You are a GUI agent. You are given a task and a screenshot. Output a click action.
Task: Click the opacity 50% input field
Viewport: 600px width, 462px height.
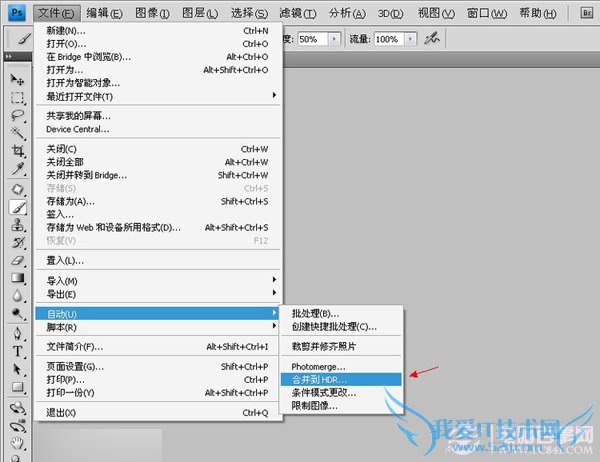tap(313, 39)
